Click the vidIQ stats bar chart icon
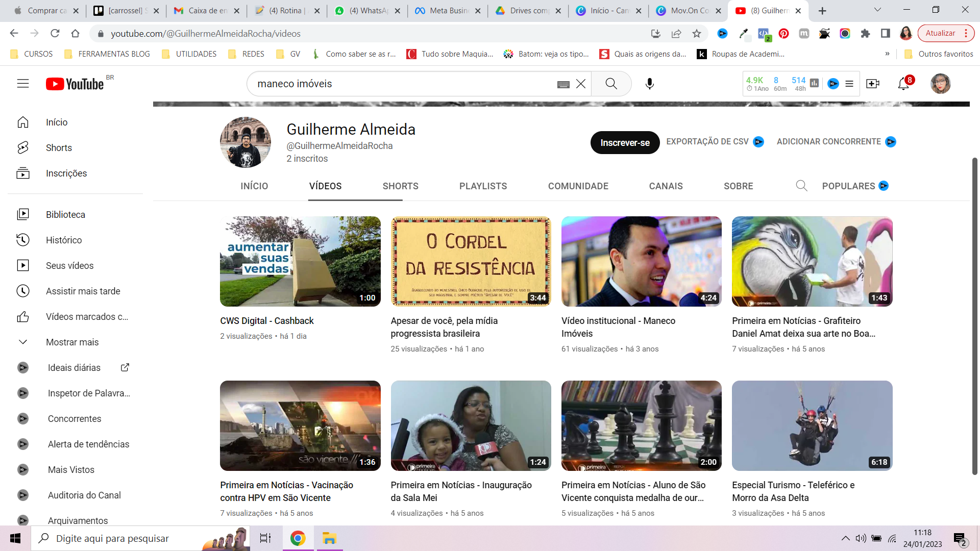980x551 pixels. click(x=815, y=83)
